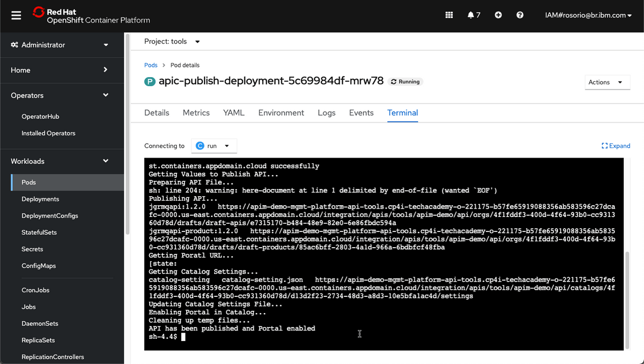644x364 pixels.
Task: Open the help question mark icon
Action: (x=520, y=15)
